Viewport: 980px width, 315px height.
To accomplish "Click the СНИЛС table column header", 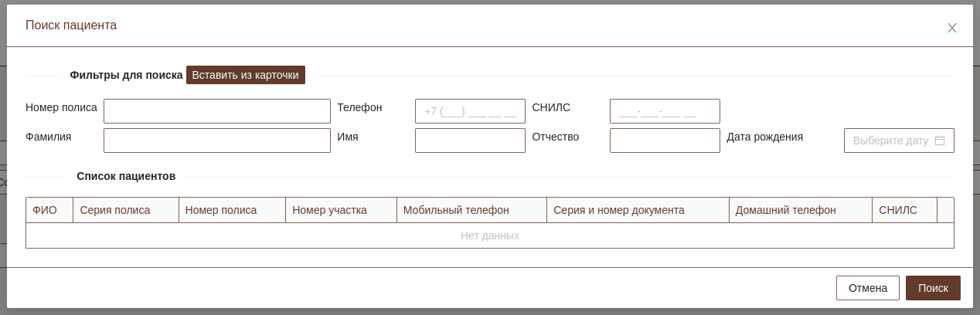I will point(898,210).
